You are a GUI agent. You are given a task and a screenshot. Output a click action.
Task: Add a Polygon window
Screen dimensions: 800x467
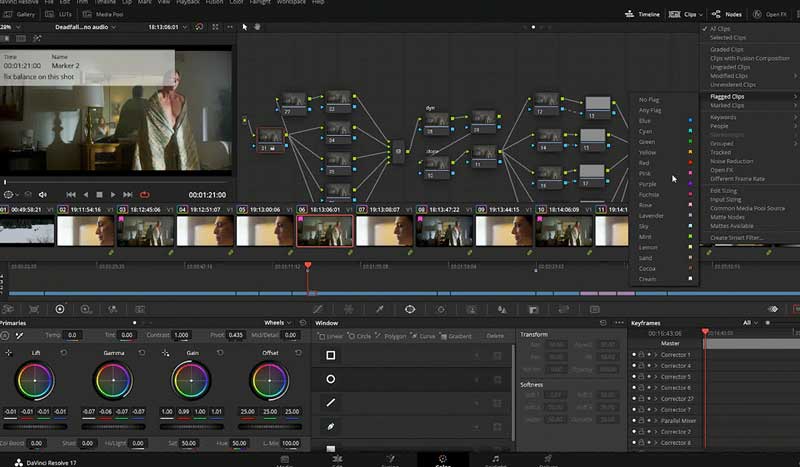(x=391, y=336)
